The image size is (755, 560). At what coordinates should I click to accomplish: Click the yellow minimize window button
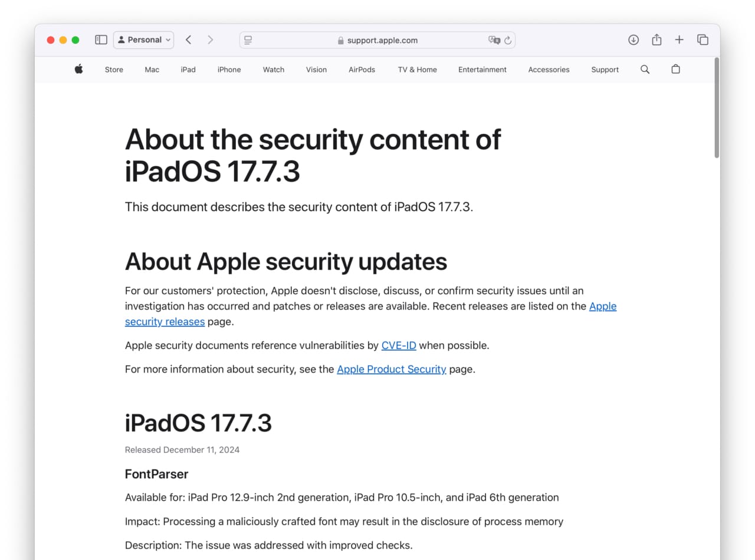coord(63,40)
